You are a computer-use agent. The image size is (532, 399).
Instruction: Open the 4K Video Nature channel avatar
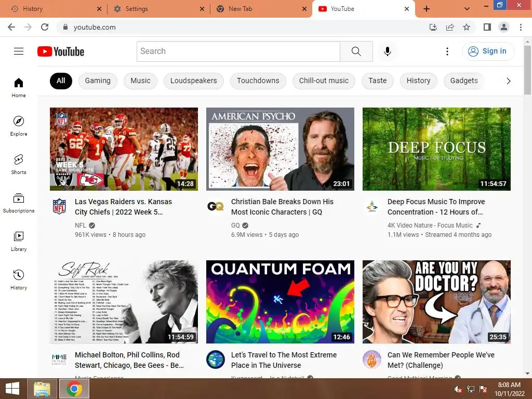point(372,206)
